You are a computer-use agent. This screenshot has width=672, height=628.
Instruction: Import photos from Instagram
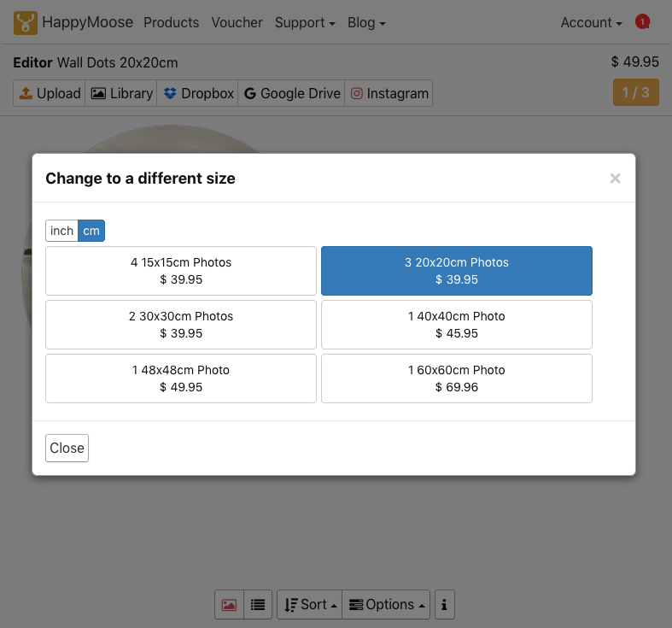point(389,93)
